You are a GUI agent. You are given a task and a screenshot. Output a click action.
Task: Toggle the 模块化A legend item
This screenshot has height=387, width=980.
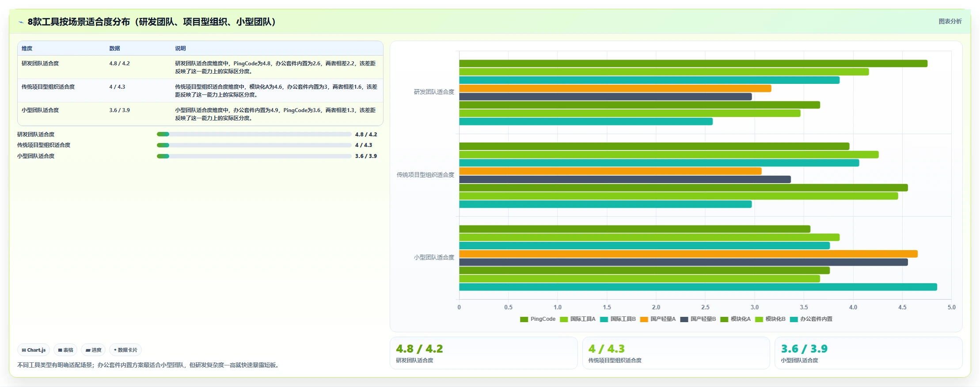736,319
